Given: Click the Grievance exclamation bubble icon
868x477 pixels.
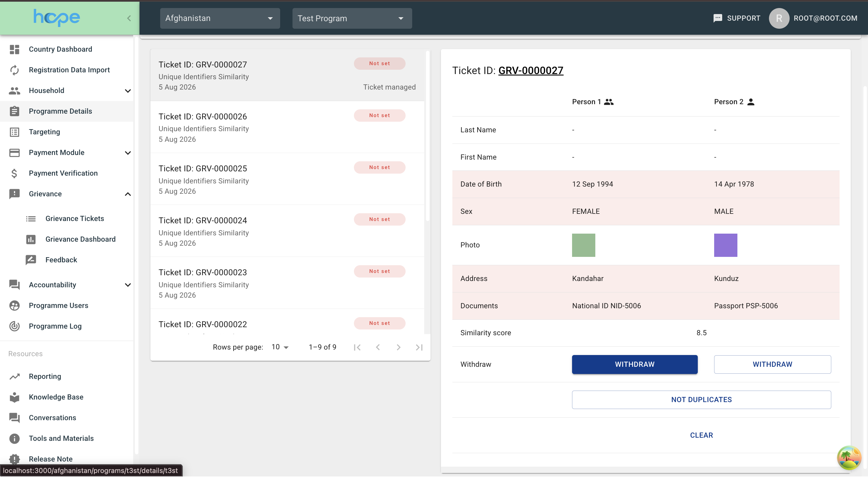Looking at the screenshot, I should tap(14, 194).
